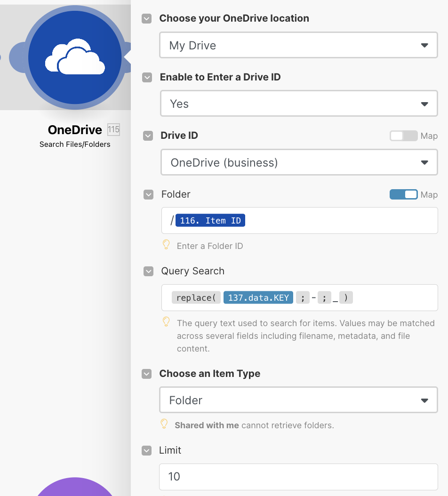Click into the Query Search input field
448x496 pixels.
point(300,298)
